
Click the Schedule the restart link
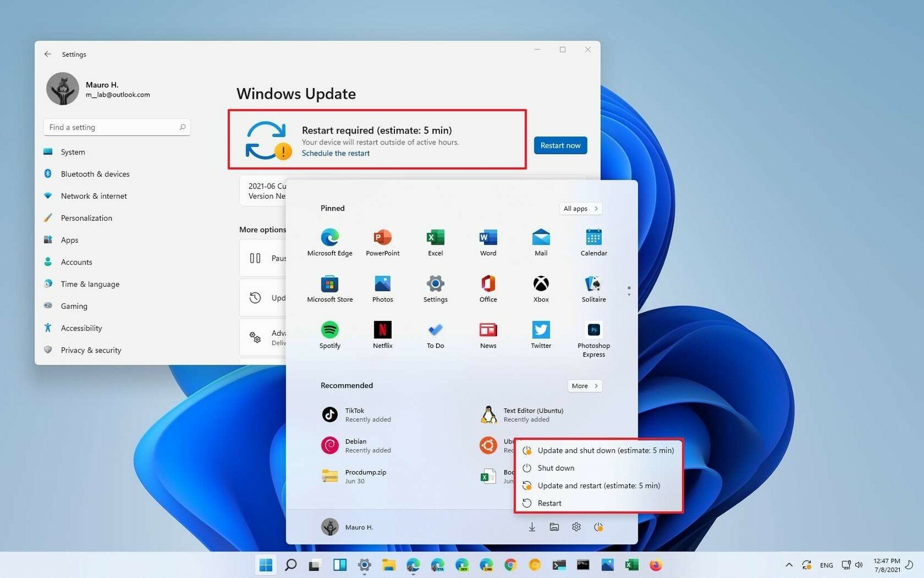pos(336,153)
